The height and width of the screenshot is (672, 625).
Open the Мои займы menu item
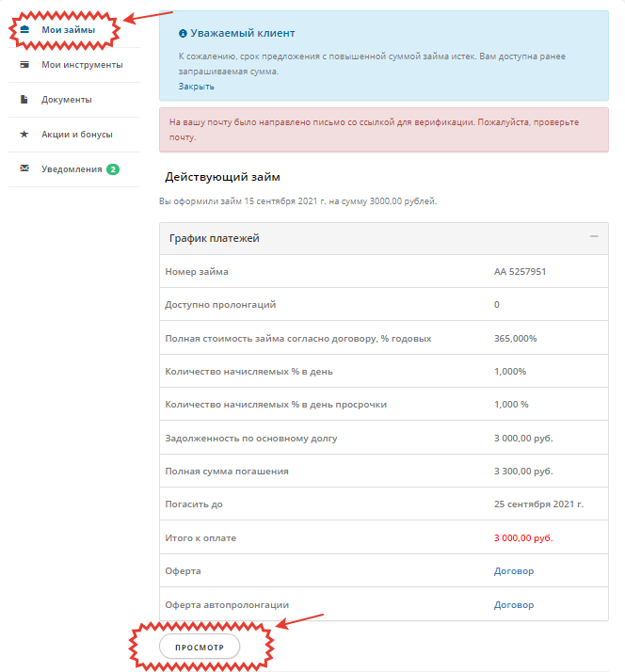click(x=68, y=29)
